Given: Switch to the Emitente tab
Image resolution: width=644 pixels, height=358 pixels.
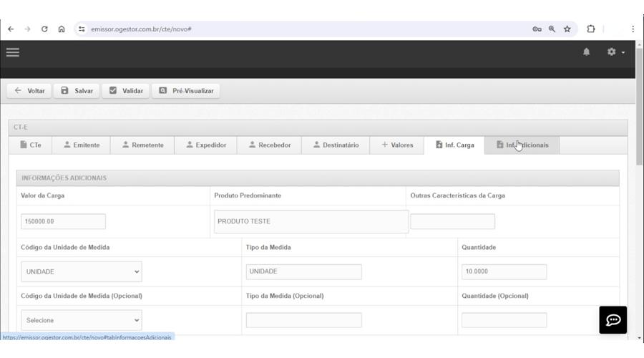Looking at the screenshot, I should (81, 145).
